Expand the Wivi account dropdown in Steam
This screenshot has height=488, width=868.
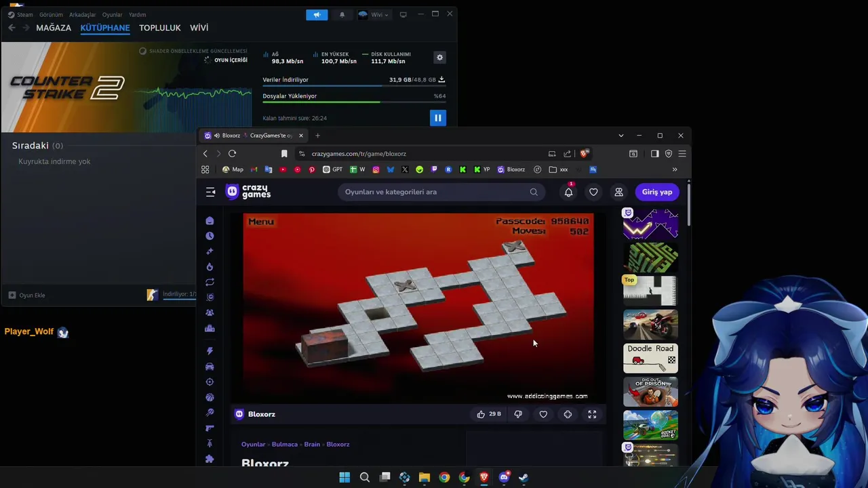pos(374,14)
